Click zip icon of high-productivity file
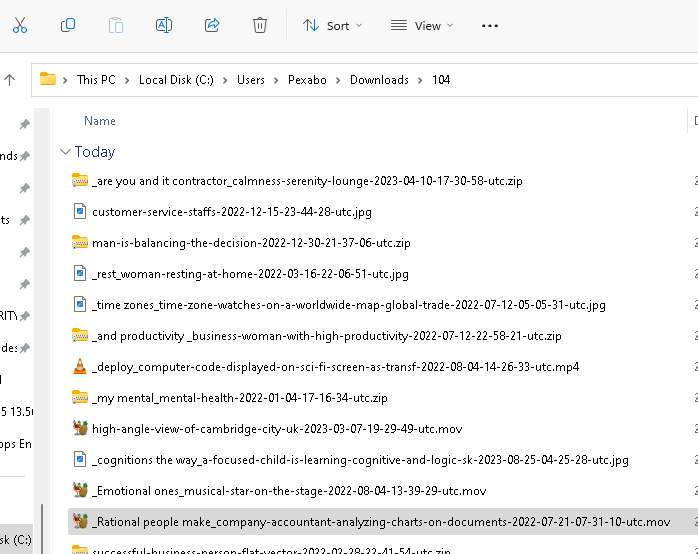This screenshot has width=698, height=554. 80,335
